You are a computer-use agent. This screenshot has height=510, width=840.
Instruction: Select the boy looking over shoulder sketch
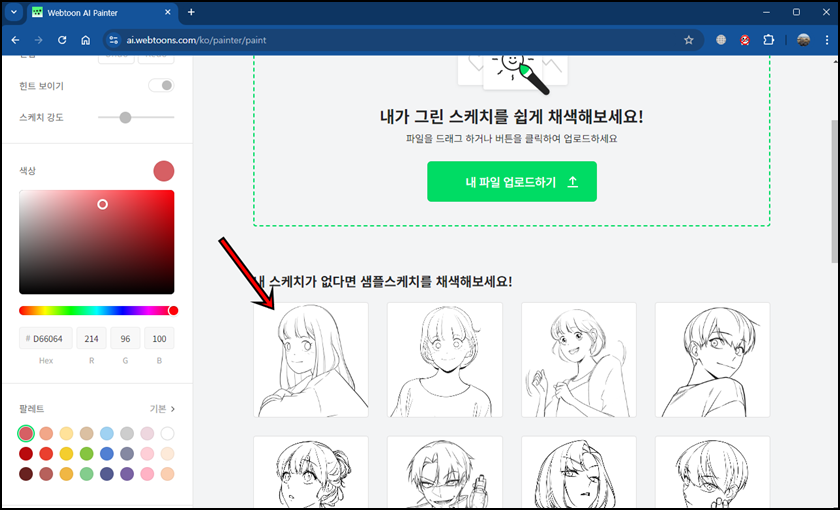[712, 360]
